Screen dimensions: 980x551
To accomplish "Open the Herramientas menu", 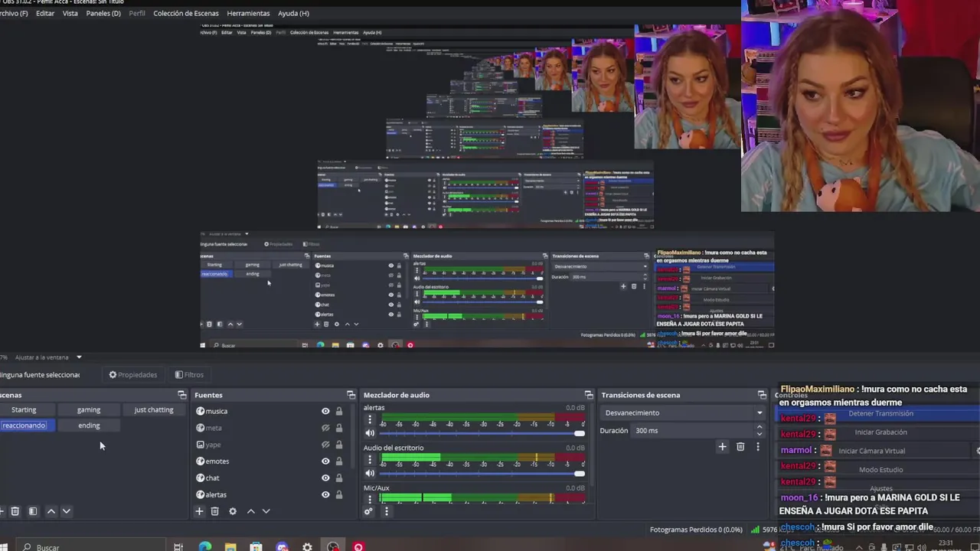I will pos(248,13).
